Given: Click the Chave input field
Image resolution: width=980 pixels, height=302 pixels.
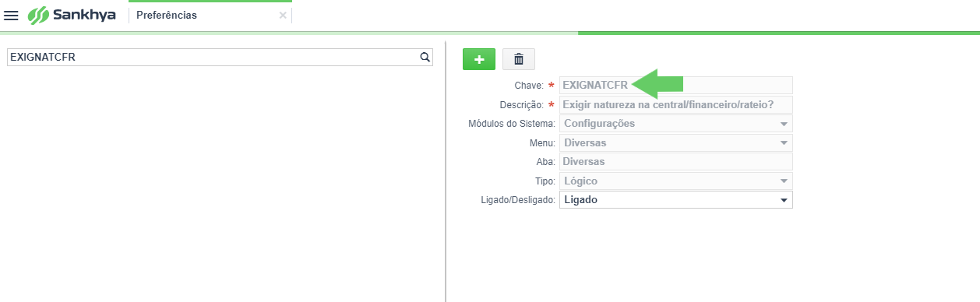Looking at the screenshot, I should click(675, 85).
